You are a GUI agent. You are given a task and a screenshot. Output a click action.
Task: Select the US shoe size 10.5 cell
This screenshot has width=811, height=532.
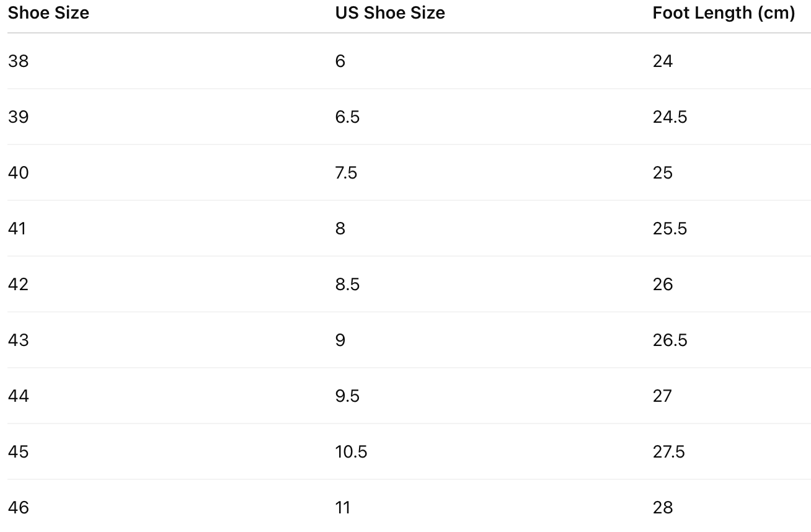(x=351, y=451)
